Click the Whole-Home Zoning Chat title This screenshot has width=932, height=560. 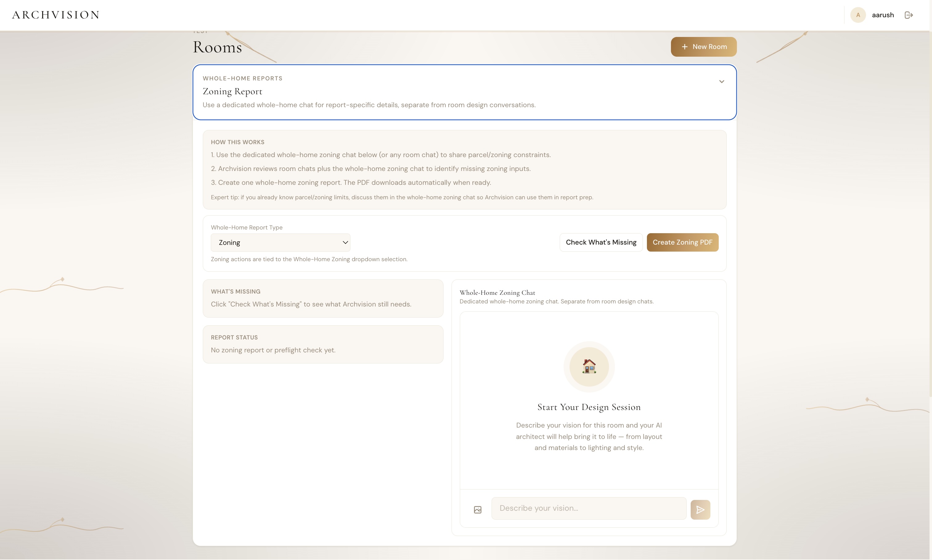click(x=497, y=292)
